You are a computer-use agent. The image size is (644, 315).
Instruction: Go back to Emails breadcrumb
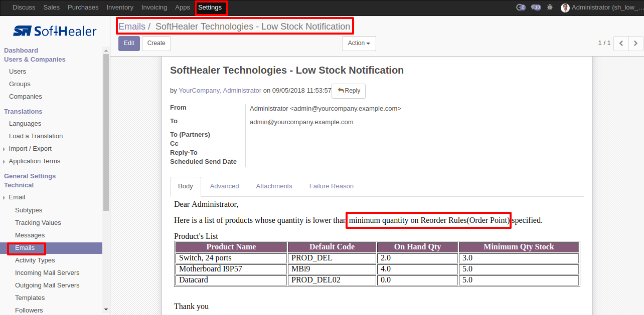[132, 27]
